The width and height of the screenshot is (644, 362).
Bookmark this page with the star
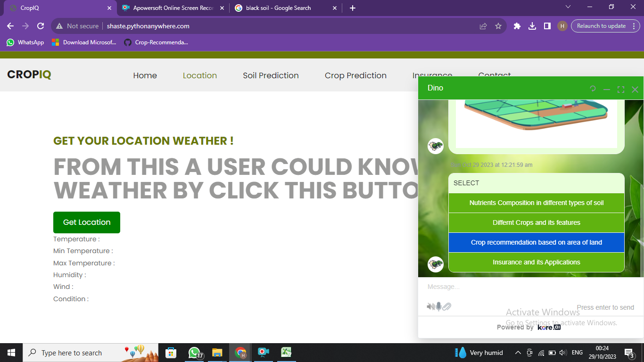(x=498, y=26)
